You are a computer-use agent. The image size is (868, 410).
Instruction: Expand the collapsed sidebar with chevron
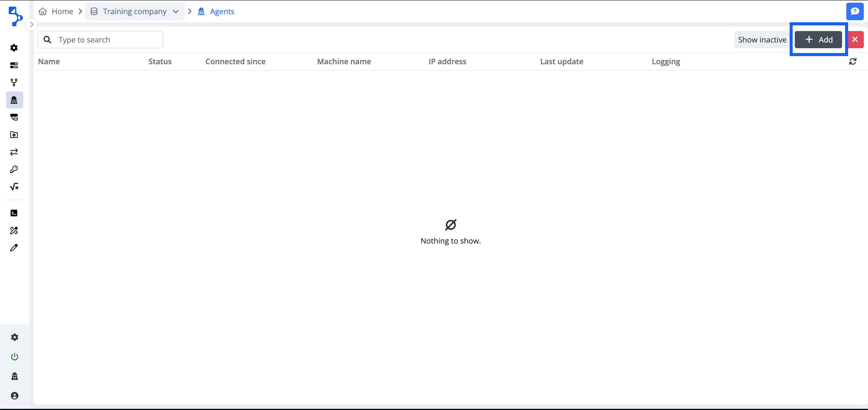click(x=32, y=24)
